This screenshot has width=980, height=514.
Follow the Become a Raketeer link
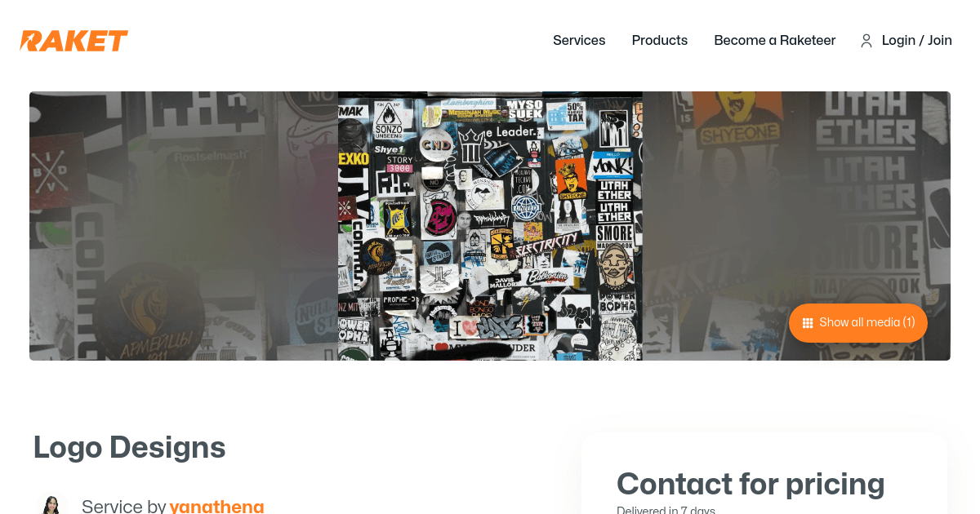pos(775,40)
